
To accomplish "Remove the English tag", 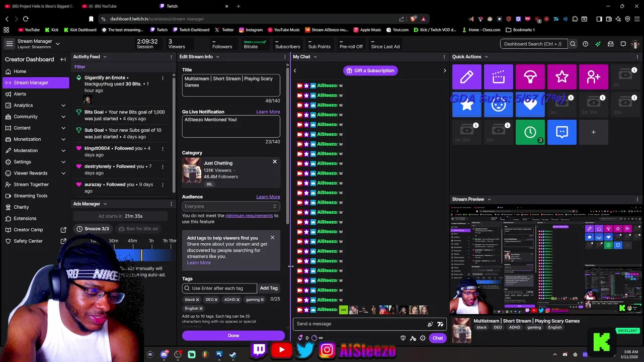I will click(201, 309).
